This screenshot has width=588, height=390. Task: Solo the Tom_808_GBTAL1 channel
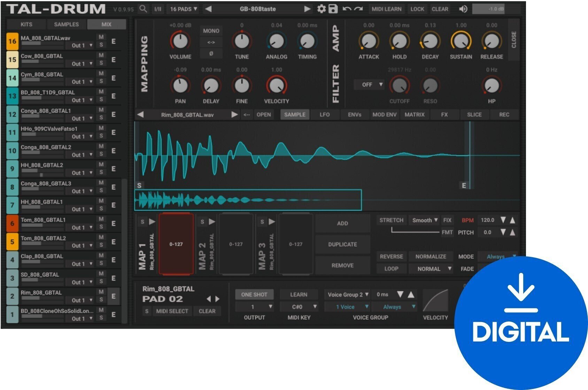point(101,227)
